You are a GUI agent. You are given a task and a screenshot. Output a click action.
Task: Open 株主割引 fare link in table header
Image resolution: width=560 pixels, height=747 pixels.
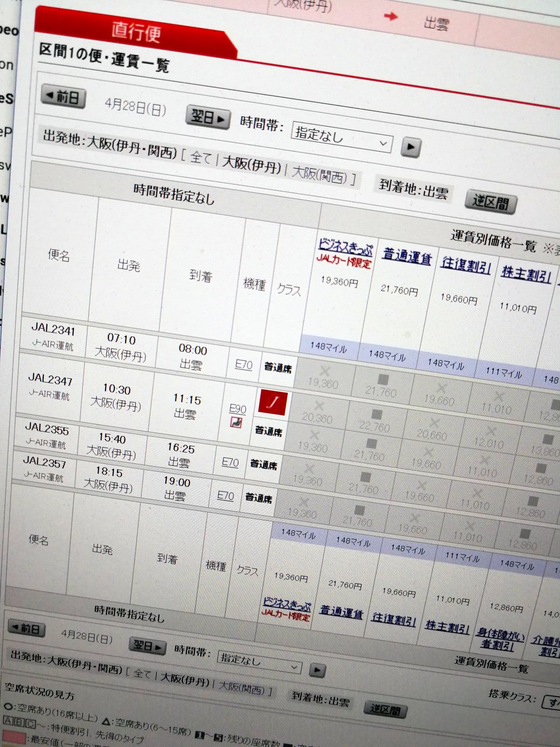pyautogui.click(x=526, y=274)
